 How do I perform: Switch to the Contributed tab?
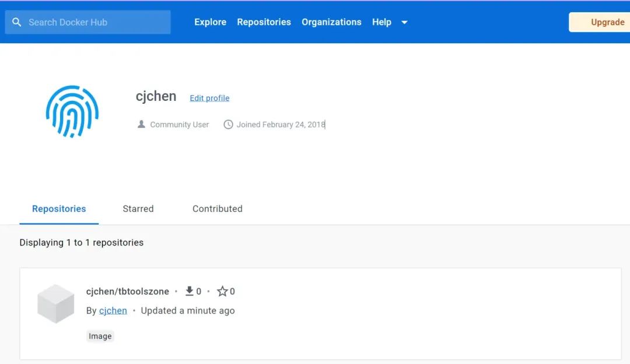[218, 209]
